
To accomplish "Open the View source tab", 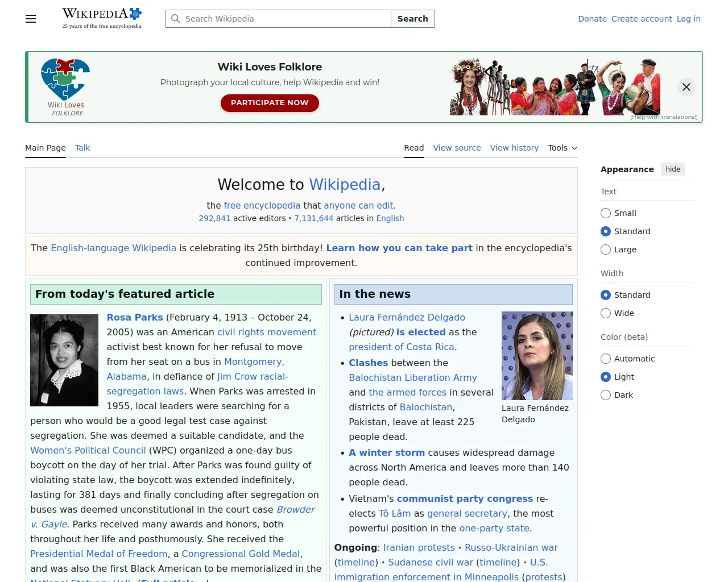I will 457,148.
